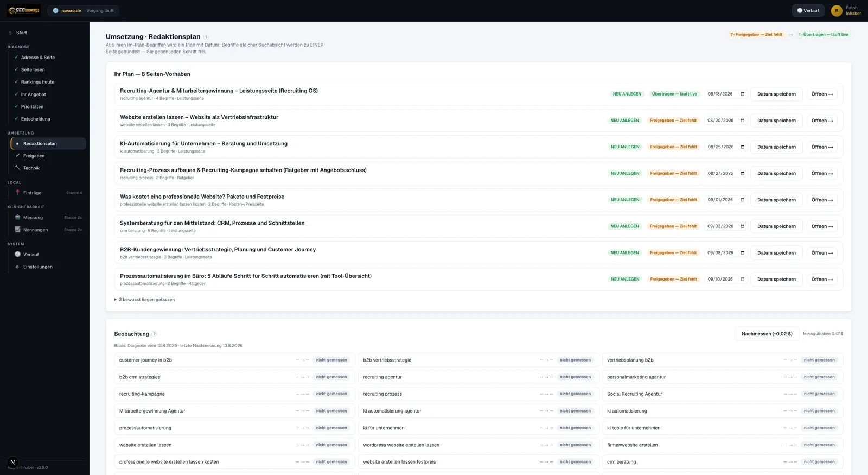The height and width of the screenshot is (475, 868).
Task: Click the help icon next to Beobachtung
Action: tap(154, 334)
